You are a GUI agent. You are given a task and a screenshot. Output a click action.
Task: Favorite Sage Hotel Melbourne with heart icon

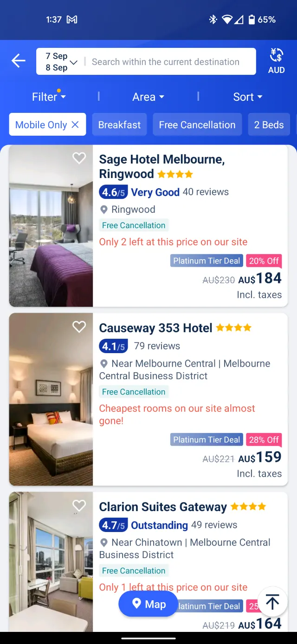pyautogui.click(x=79, y=158)
